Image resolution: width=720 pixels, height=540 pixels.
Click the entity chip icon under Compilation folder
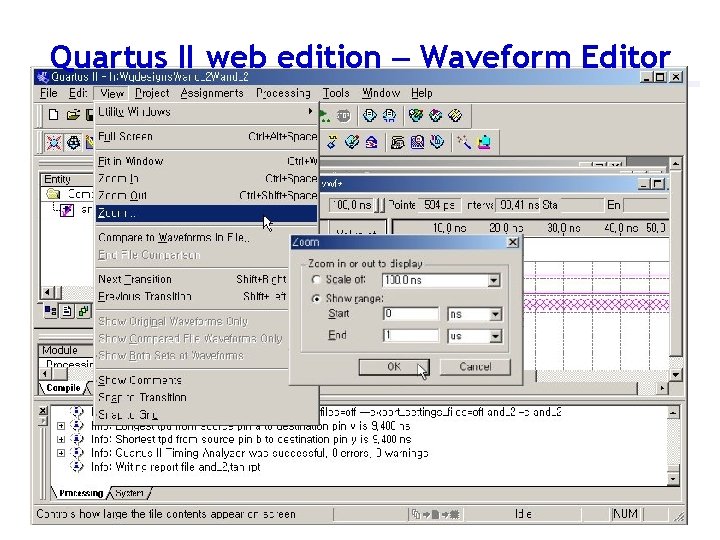tap(67, 210)
